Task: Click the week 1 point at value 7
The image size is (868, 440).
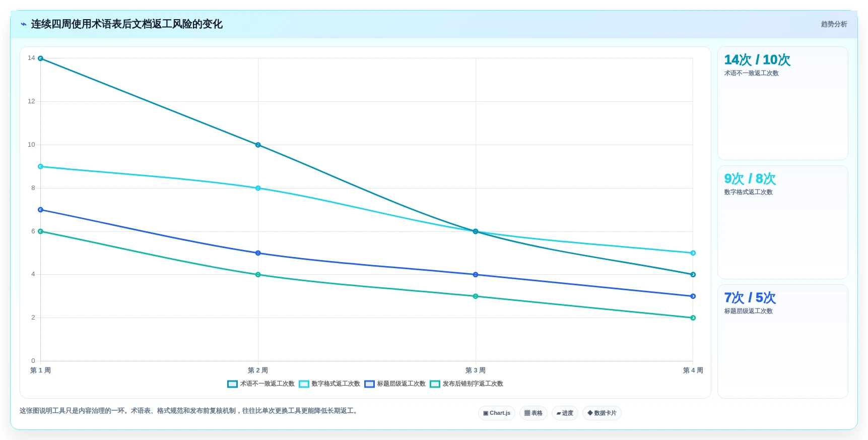Action: coord(40,210)
